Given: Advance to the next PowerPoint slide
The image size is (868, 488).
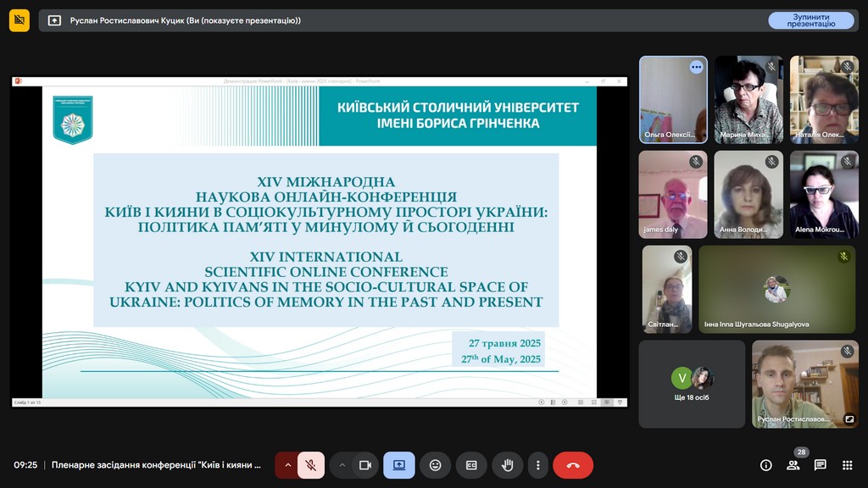Looking at the screenshot, I should (x=564, y=402).
